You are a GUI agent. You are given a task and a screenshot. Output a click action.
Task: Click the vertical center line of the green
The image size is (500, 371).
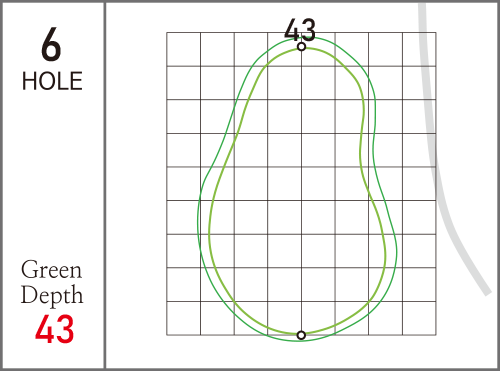(301, 190)
